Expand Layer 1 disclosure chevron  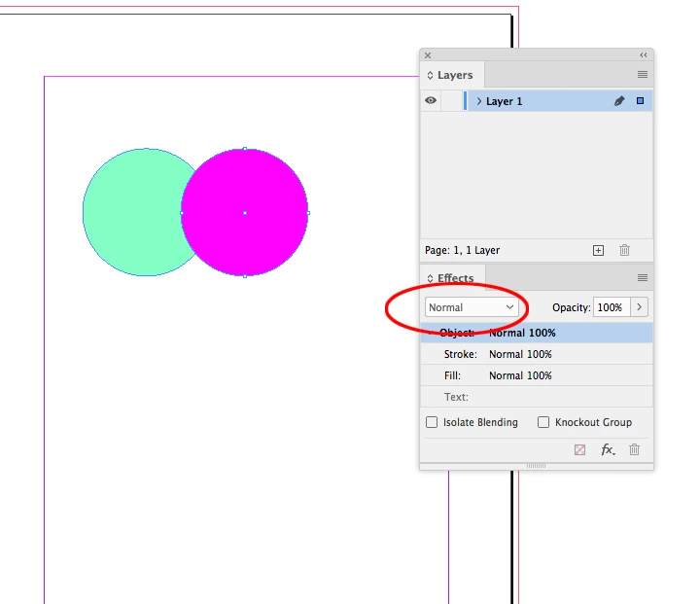(479, 101)
